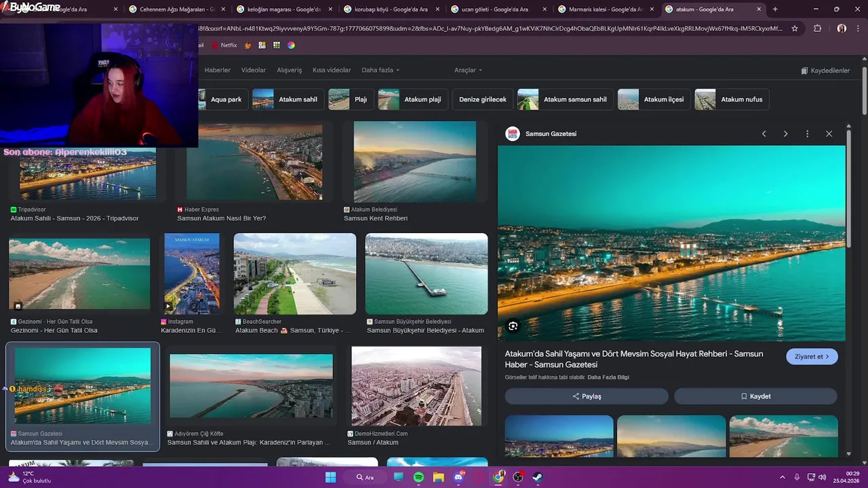
Task: Switch to the Haberler results tab
Action: [x=218, y=70]
